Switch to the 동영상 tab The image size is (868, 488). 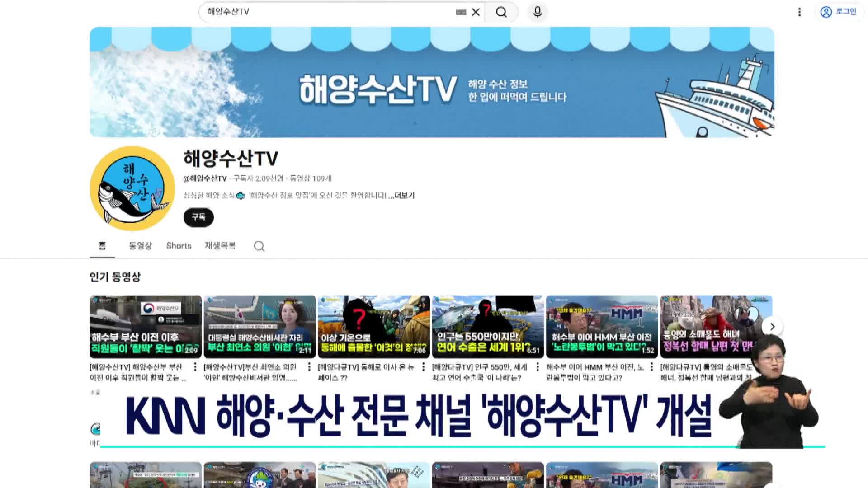tap(139, 246)
